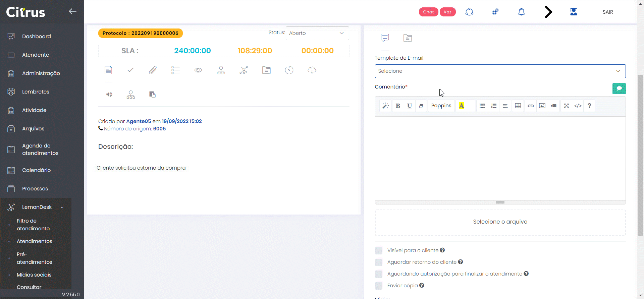644x299 pixels.
Task: Open the history clock icon
Action: pos(289,70)
